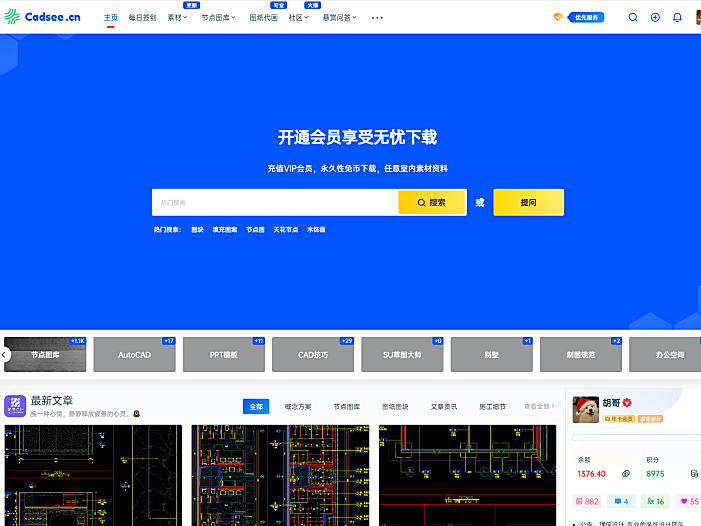Select the 全部 article filter tab

pyautogui.click(x=256, y=406)
